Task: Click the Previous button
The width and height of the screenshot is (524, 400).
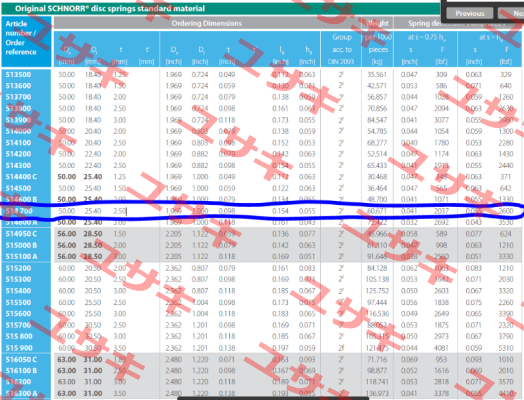Action: pyautogui.click(x=470, y=13)
